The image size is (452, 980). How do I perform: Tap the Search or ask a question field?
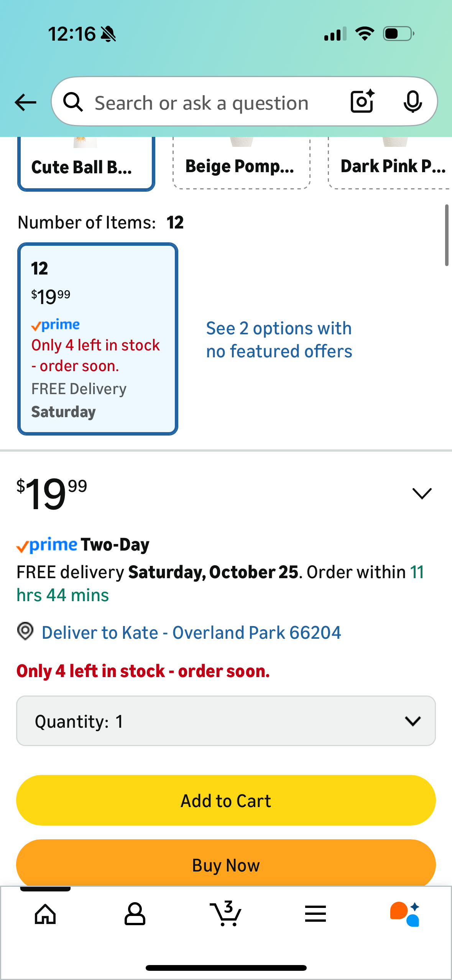point(207,103)
